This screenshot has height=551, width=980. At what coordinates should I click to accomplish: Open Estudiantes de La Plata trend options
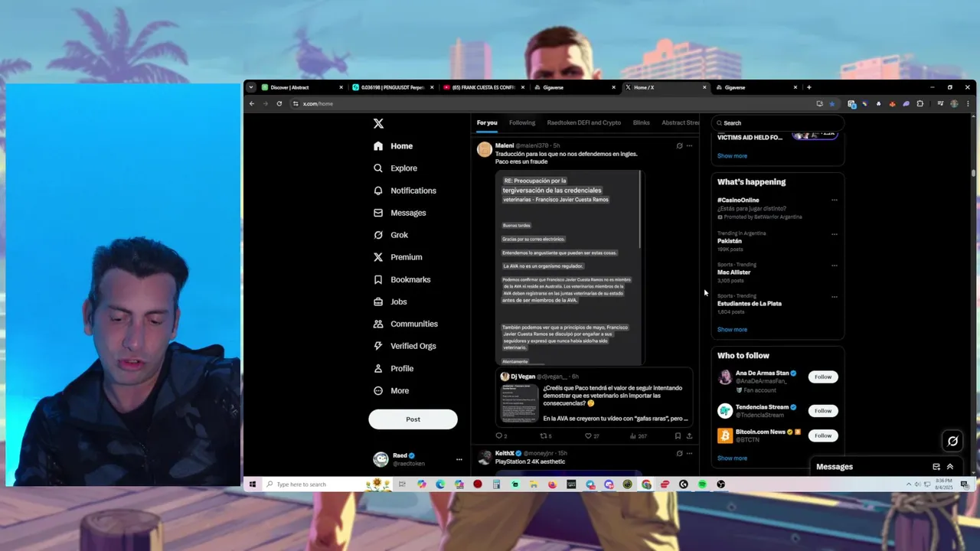pos(835,297)
